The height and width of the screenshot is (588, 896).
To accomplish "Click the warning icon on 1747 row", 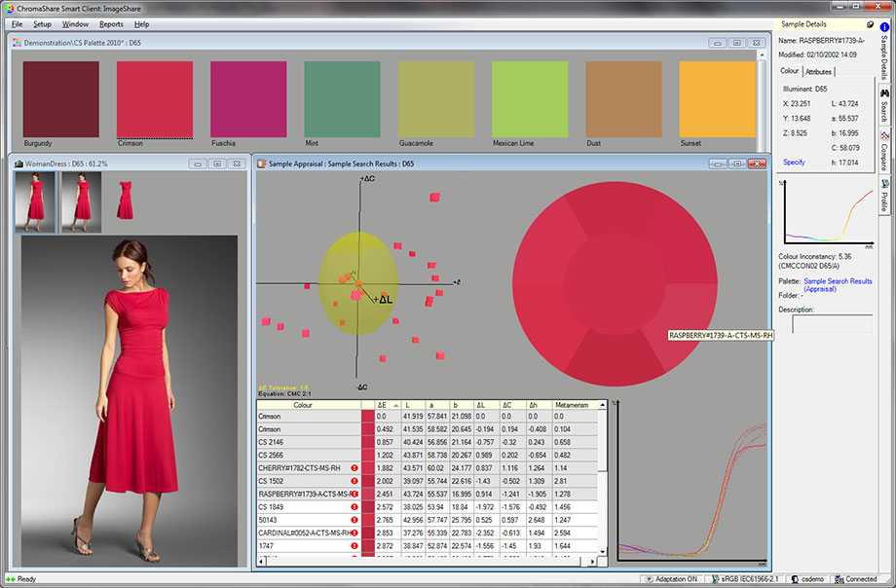I will tap(355, 546).
